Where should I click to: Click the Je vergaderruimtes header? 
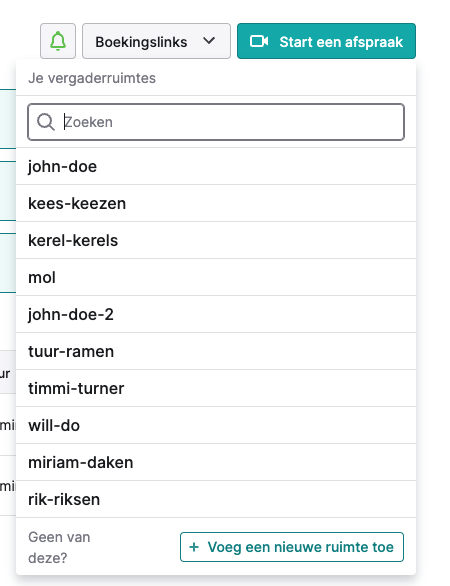[92, 78]
